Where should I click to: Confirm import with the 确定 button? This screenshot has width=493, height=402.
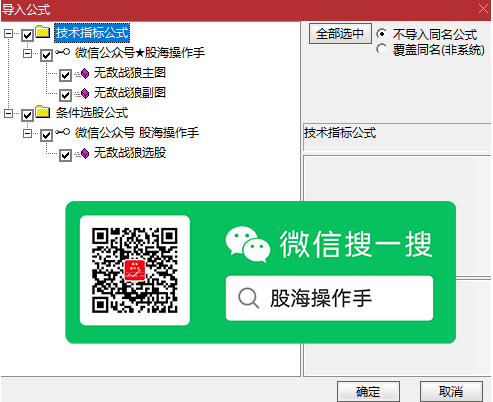pos(368,391)
